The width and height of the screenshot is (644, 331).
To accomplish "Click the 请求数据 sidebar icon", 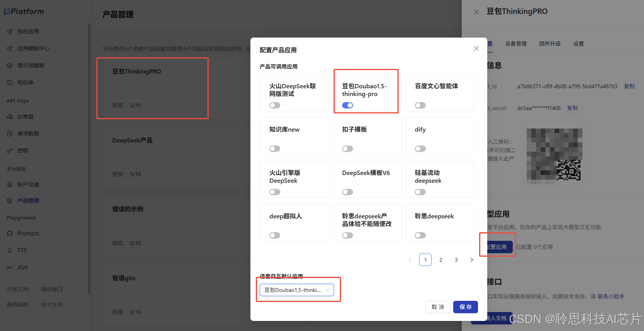I will 10,134.
